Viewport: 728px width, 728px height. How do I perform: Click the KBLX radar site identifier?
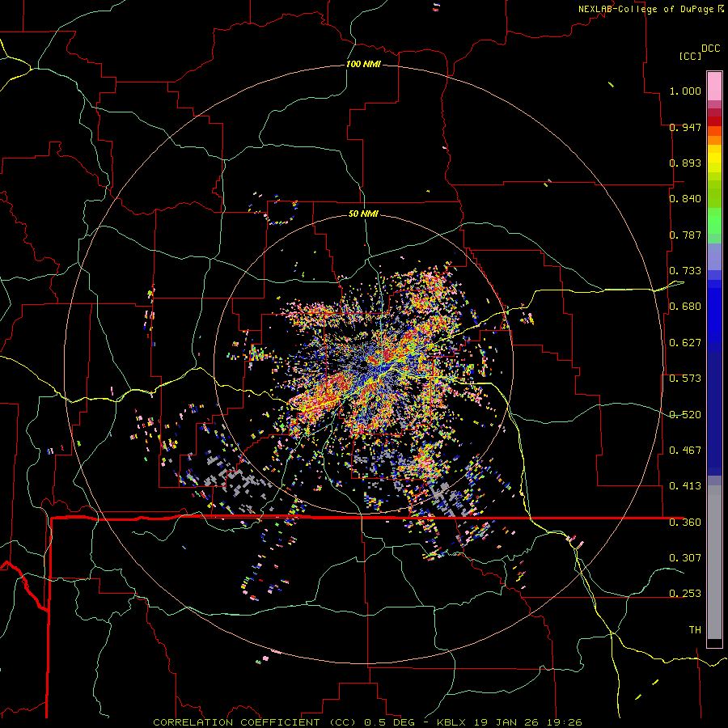452,722
